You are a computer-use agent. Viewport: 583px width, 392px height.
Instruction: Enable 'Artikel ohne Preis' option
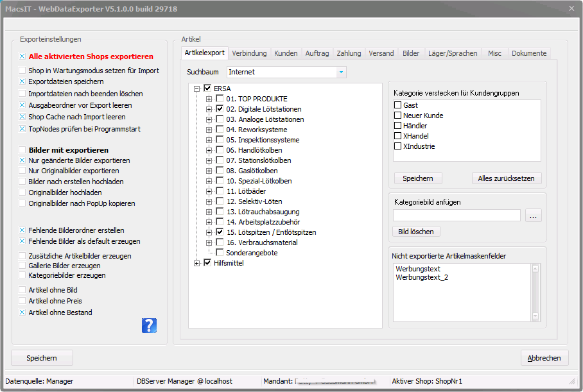pos(22,301)
